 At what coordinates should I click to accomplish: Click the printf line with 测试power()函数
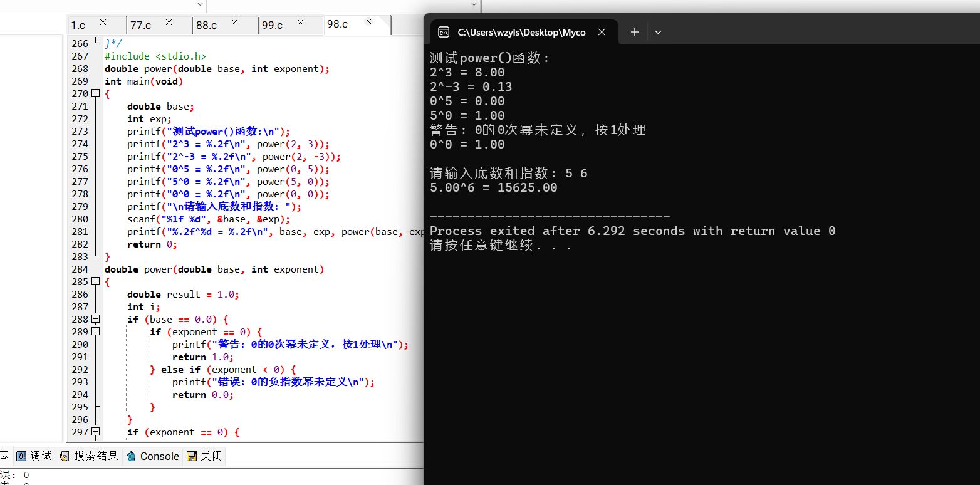[x=209, y=132]
